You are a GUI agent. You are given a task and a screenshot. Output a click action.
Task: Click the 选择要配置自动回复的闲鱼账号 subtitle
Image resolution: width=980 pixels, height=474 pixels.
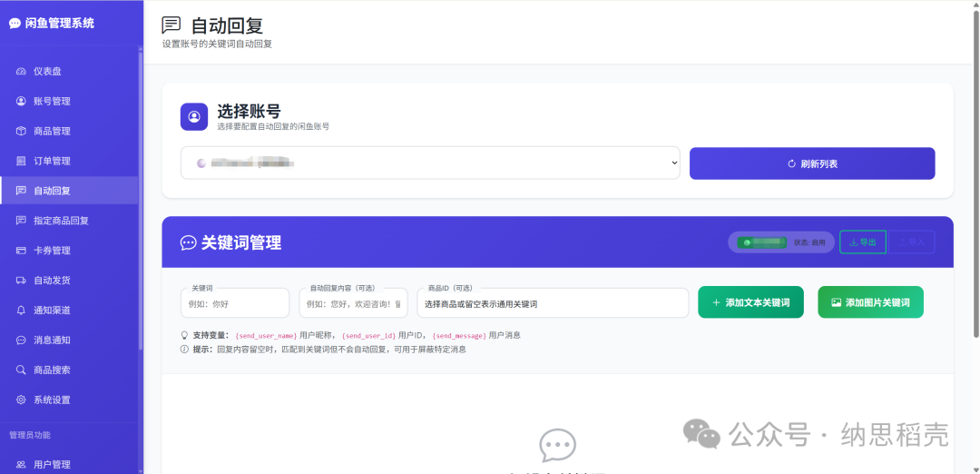[273, 126]
